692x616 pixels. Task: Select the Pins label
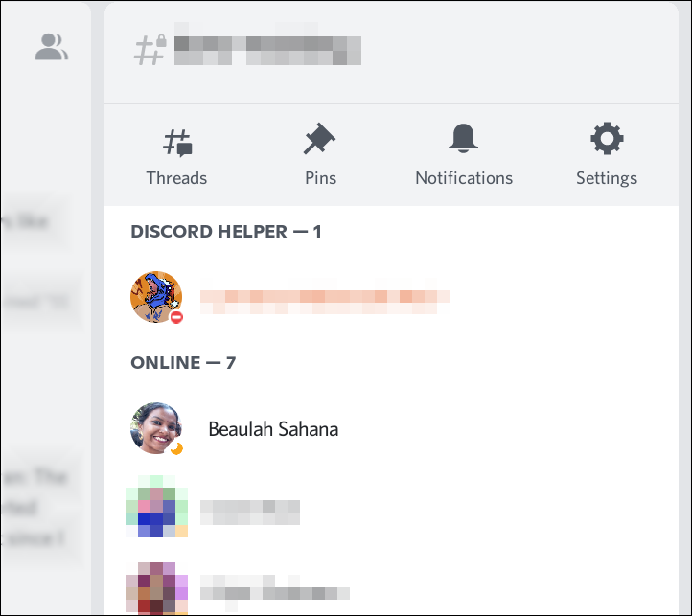[320, 178]
